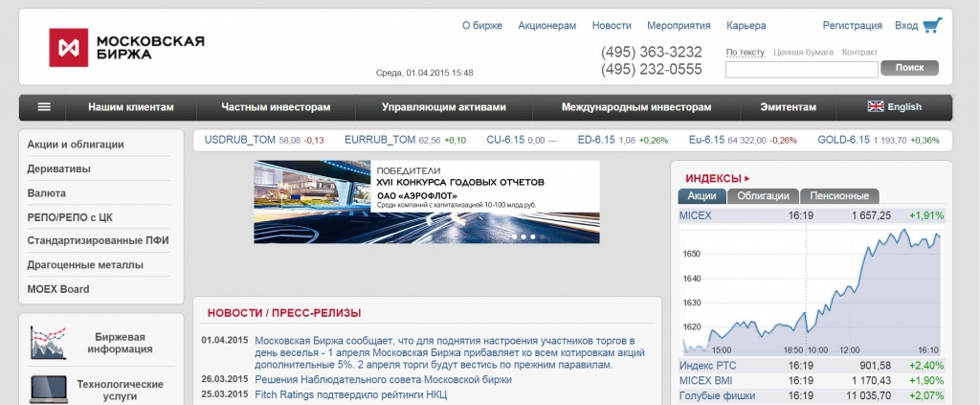This screenshot has height=405, width=980.
Task: Click Вход login link
Action: point(906,26)
